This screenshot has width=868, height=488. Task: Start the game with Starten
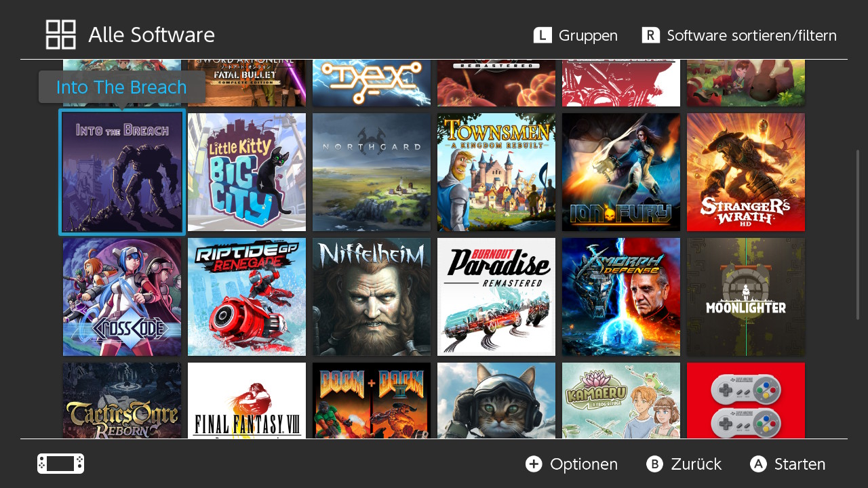800,464
